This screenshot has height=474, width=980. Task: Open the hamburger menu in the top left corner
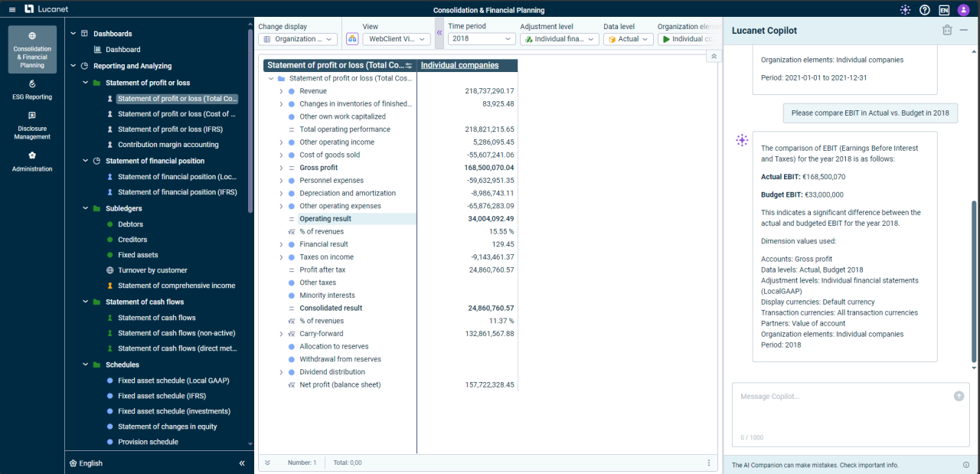click(x=11, y=9)
